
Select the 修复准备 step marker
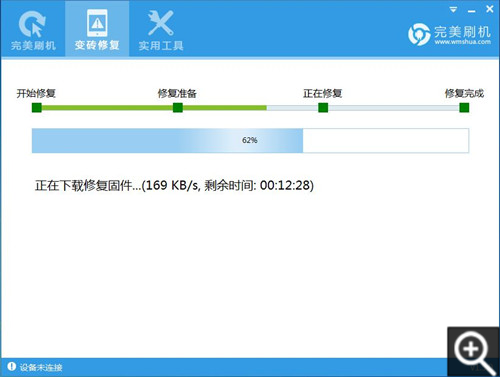pyautogui.click(x=178, y=108)
